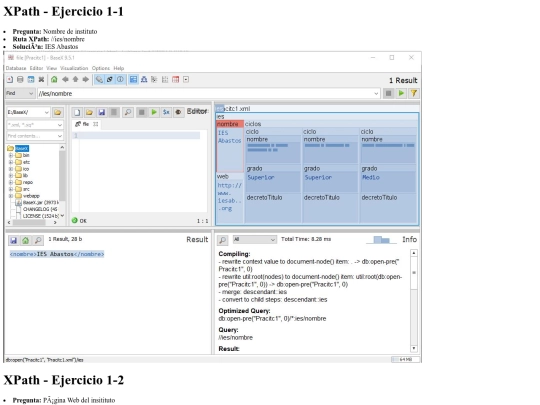
Task: Click the $x external variables icon
Action: pyautogui.click(x=166, y=112)
